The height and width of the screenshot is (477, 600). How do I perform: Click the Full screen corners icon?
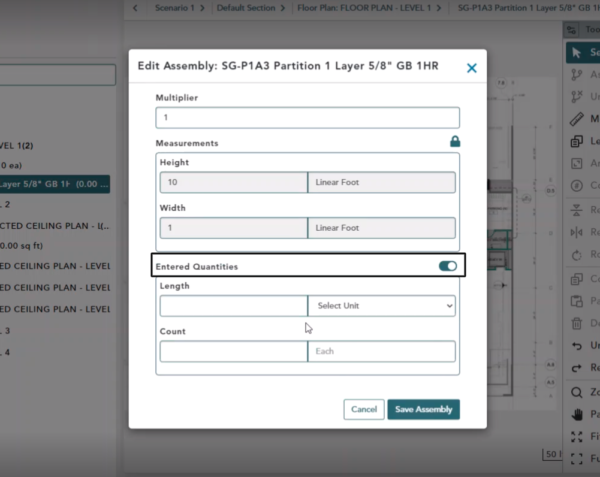pyautogui.click(x=576, y=458)
